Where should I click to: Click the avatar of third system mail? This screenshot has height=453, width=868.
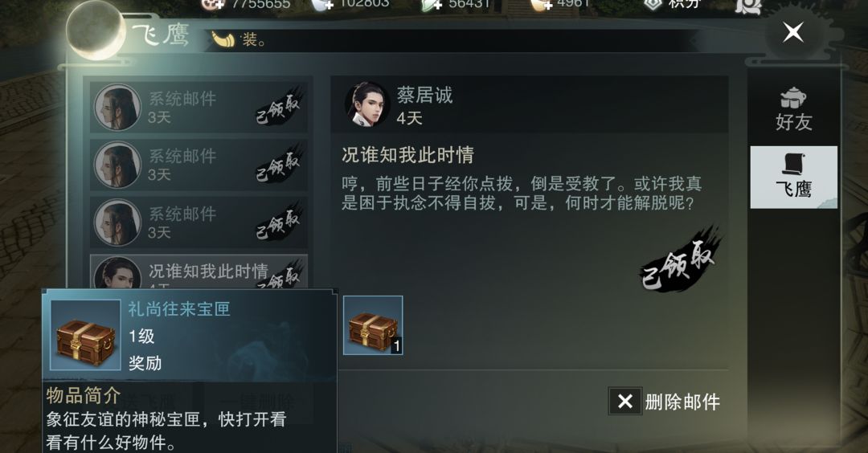[117, 222]
